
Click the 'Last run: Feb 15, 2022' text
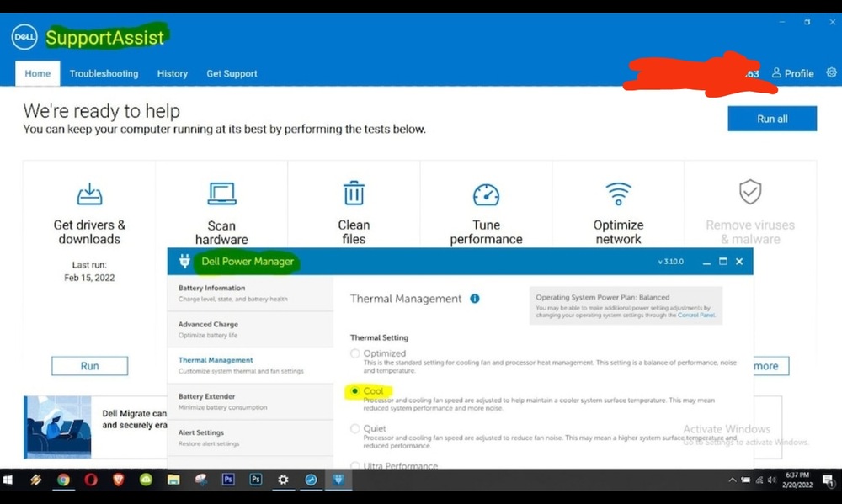(90, 271)
